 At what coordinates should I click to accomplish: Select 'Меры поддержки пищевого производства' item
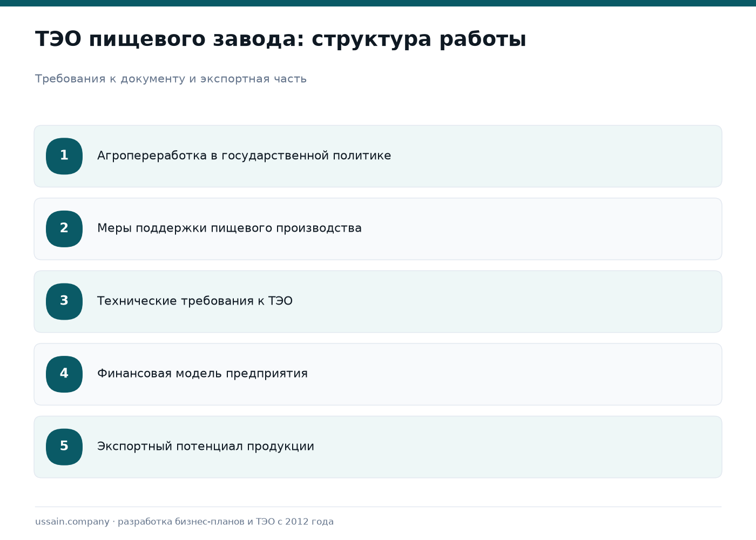click(378, 229)
